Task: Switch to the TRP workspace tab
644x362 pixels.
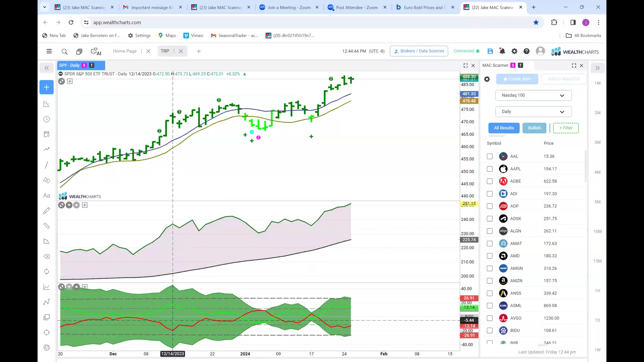Action: click(x=165, y=51)
